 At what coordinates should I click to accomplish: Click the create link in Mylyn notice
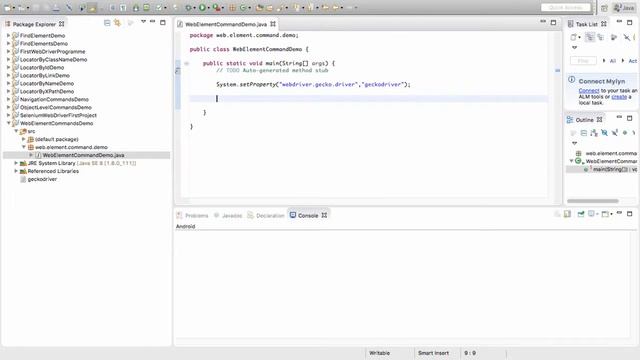619,97
